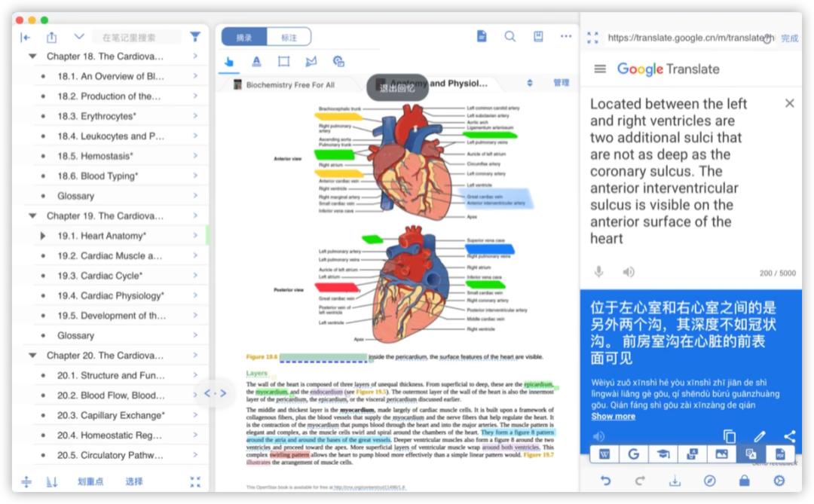
Task: Open the document page icon in the toolbar
Action: pyautogui.click(x=482, y=36)
